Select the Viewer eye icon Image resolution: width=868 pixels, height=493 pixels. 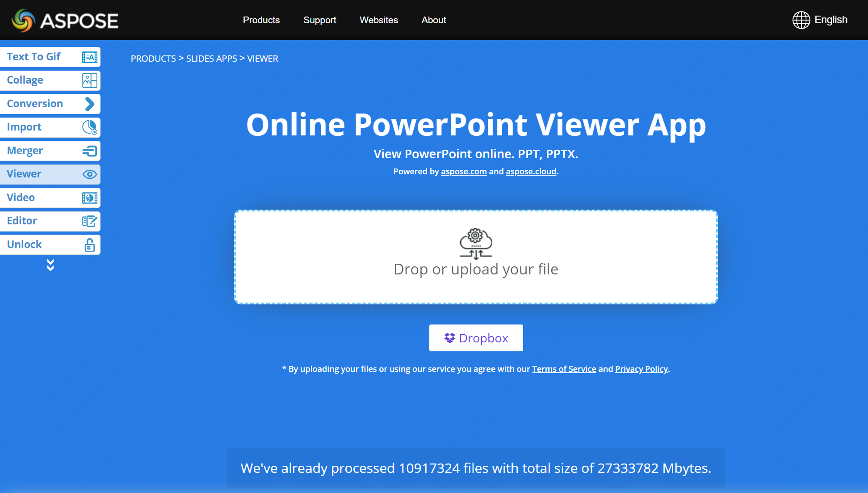90,174
